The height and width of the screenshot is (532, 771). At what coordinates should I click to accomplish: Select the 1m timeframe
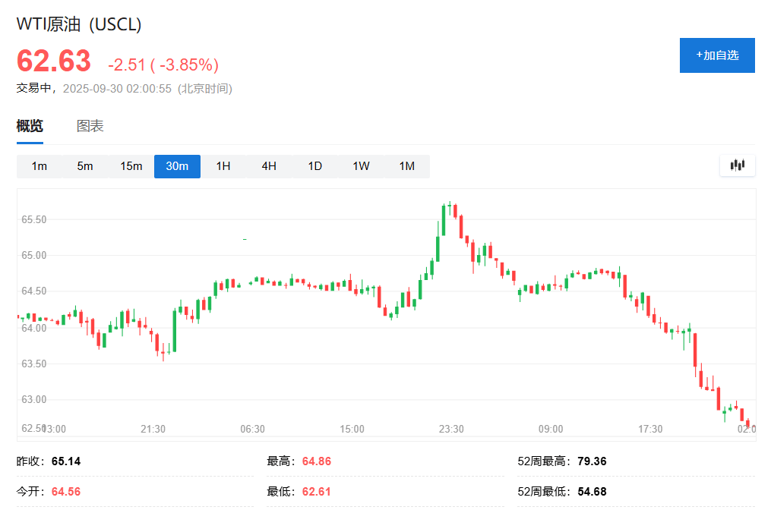[x=39, y=165]
